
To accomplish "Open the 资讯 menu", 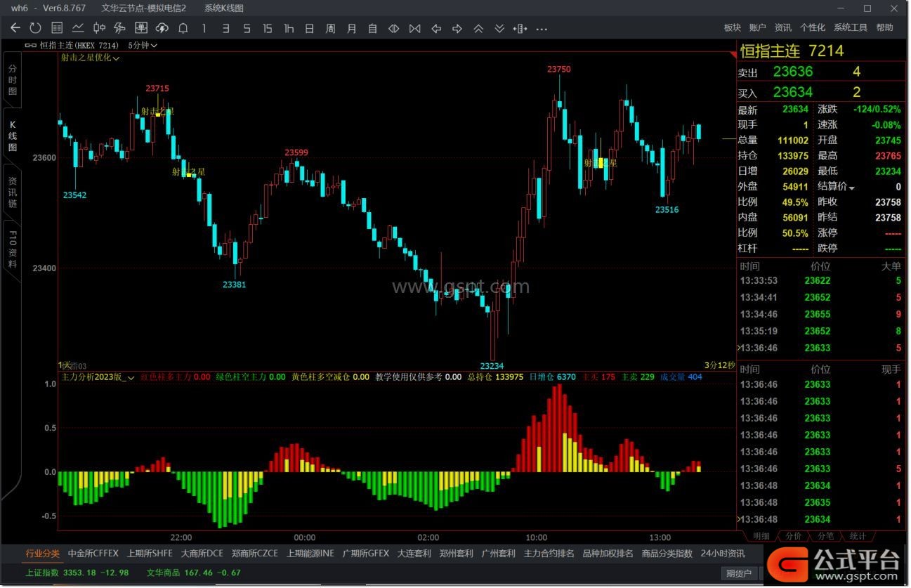I will click(x=783, y=27).
